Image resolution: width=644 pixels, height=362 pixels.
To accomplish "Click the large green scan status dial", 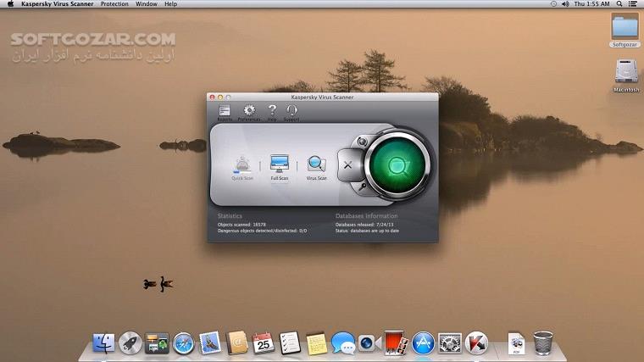I will 397,165.
